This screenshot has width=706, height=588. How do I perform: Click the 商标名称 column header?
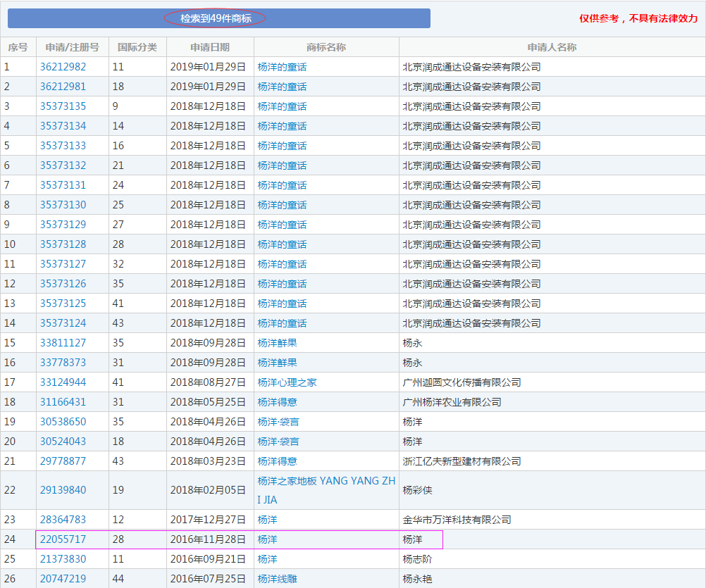326,47
